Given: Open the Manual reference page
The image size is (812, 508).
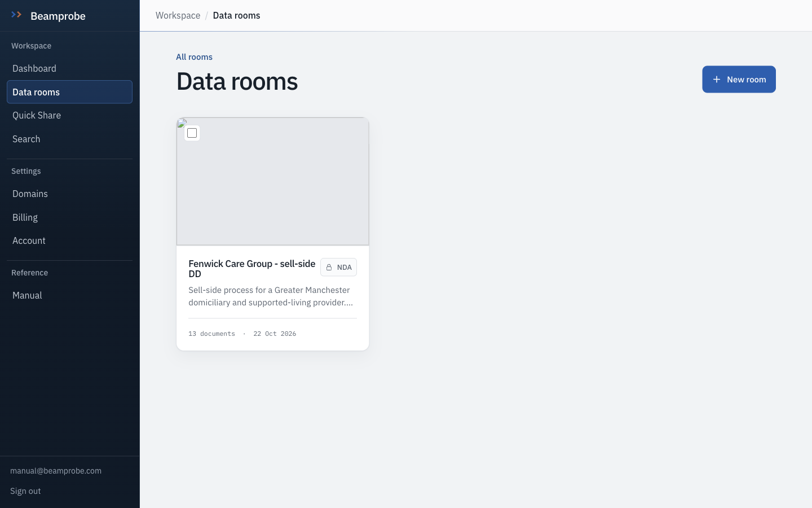Looking at the screenshot, I should (69, 295).
